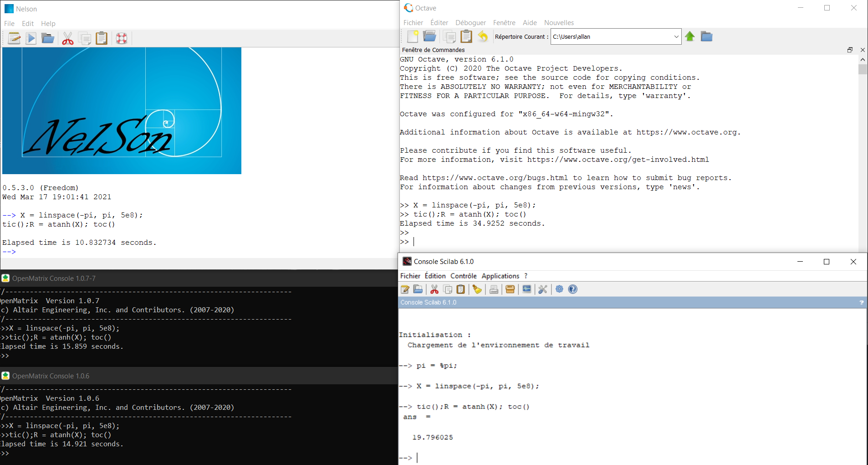Expand the Répertoire Courant dropdown

point(676,36)
